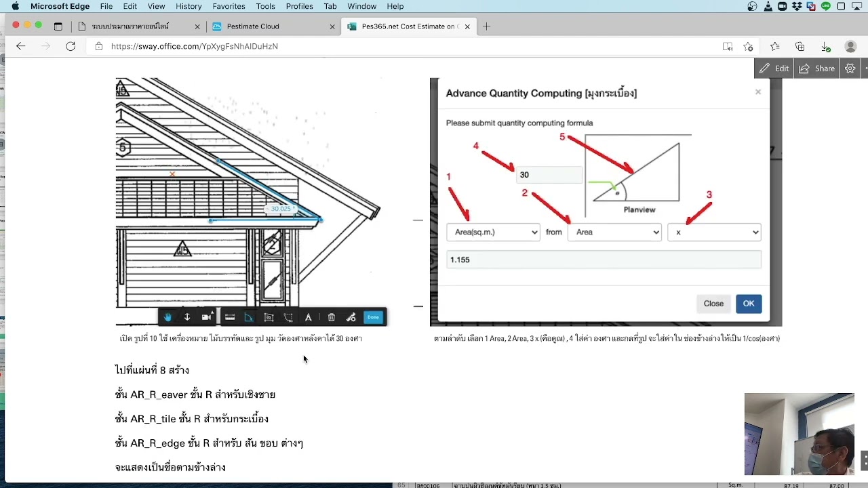Screen dimensions: 868x488
Task: Click the Zoom camera menu bar icon
Action: click(x=782, y=6)
